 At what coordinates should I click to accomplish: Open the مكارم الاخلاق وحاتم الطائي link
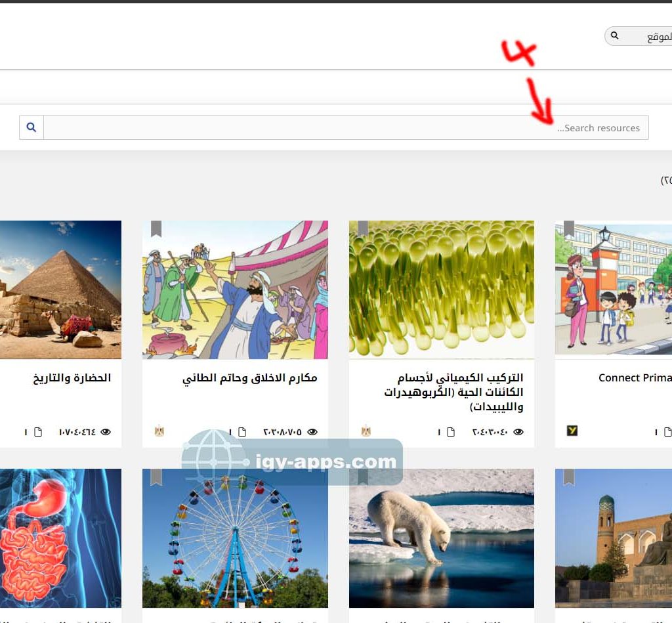point(249,378)
